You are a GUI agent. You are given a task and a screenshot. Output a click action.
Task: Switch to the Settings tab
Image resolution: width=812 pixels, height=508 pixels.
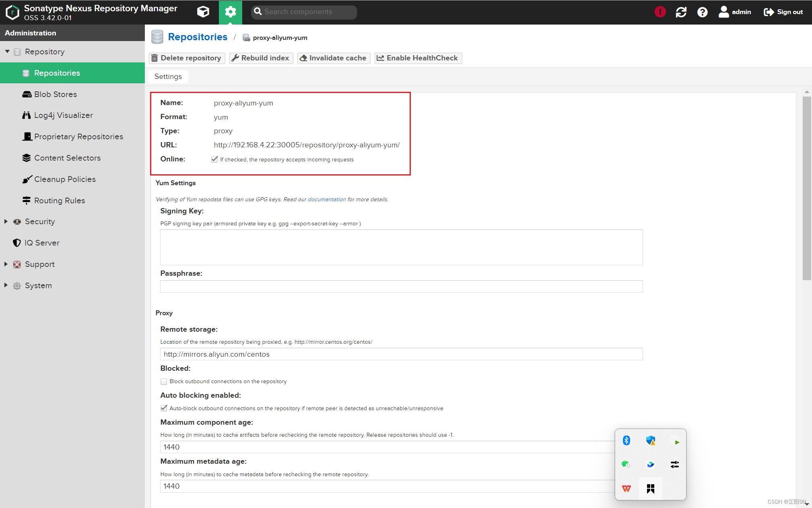pos(168,76)
